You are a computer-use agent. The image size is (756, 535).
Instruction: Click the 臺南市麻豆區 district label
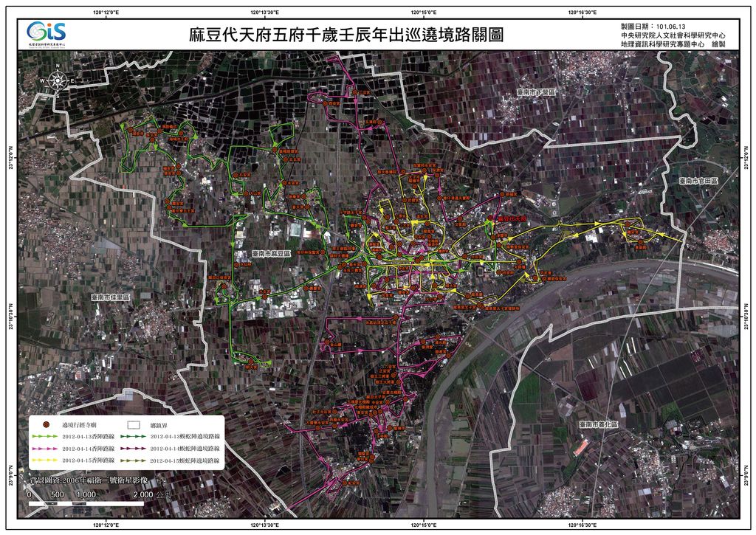pos(272,252)
